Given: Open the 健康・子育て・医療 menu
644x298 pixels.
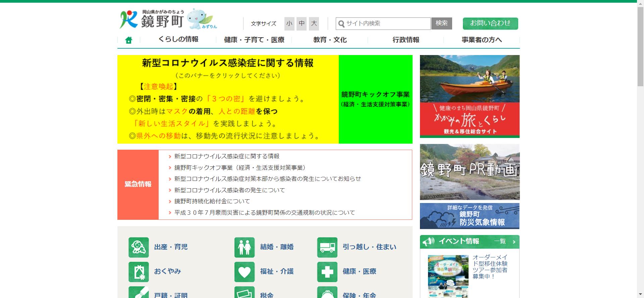Looking at the screenshot, I should pyautogui.click(x=254, y=40).
